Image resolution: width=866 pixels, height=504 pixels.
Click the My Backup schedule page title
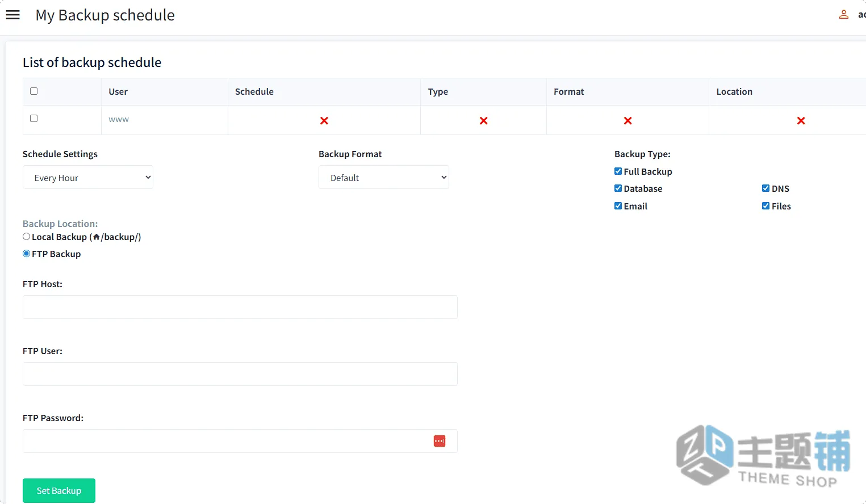105,15
